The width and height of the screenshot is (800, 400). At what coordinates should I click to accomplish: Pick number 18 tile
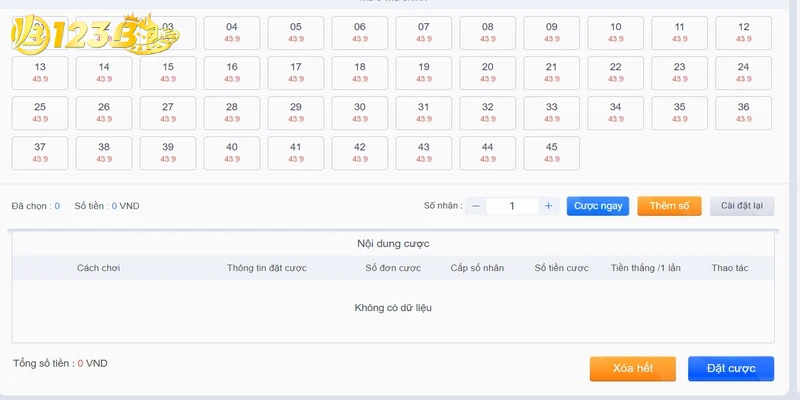pyautogui.click(x=360, y=73)
